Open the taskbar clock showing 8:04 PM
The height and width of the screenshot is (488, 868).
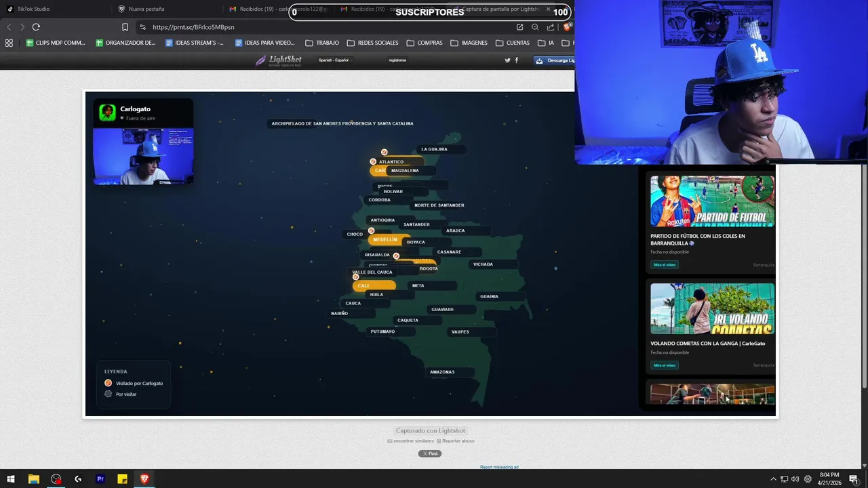click(829, 479)
